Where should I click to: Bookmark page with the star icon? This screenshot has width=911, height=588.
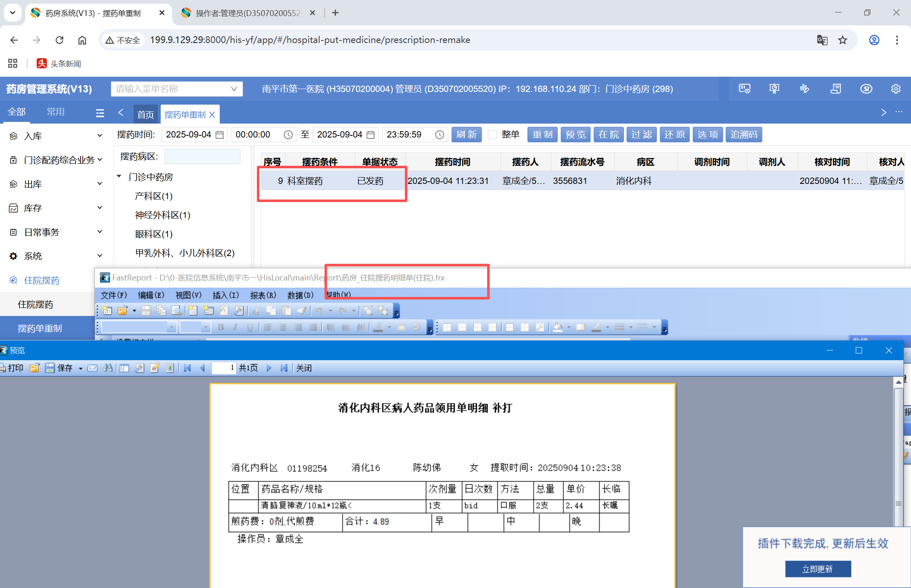tap(842, 40)
